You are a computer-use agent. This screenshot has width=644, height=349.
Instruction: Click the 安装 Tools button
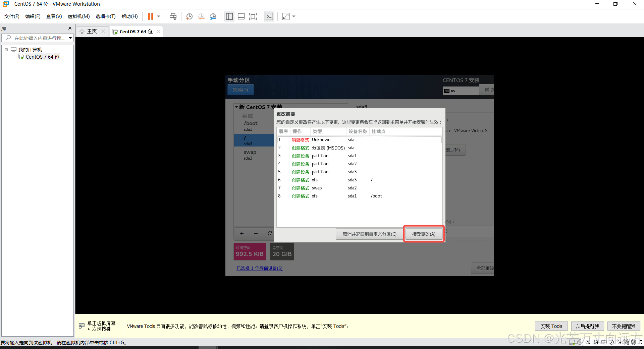tap(551, 326)
